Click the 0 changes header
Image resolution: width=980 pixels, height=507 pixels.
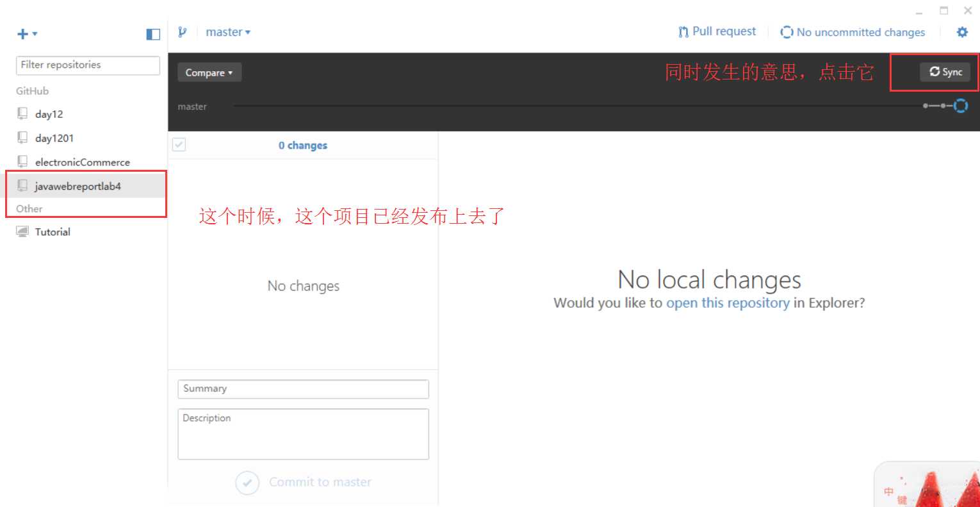pos(303,145)
